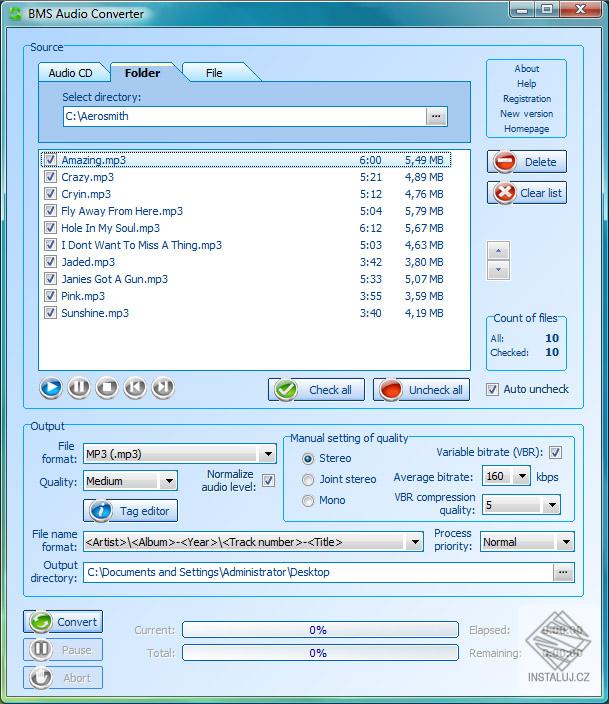Click the BMS Audio Converter title icon
609x704 pixels.
click(16, 14)
